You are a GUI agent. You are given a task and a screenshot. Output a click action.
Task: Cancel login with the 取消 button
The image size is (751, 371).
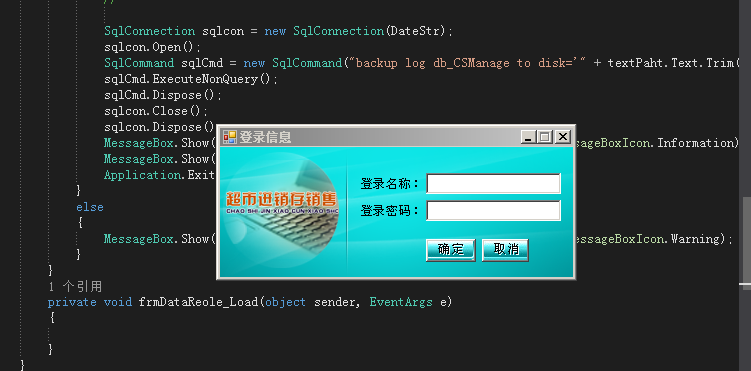(505, 250)
